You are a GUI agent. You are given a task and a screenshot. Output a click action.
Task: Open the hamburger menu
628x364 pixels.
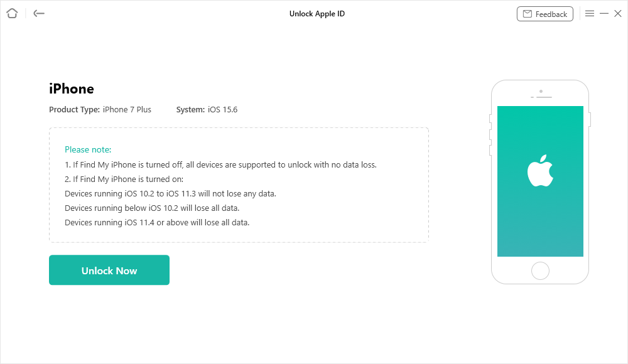pos(590,13)
